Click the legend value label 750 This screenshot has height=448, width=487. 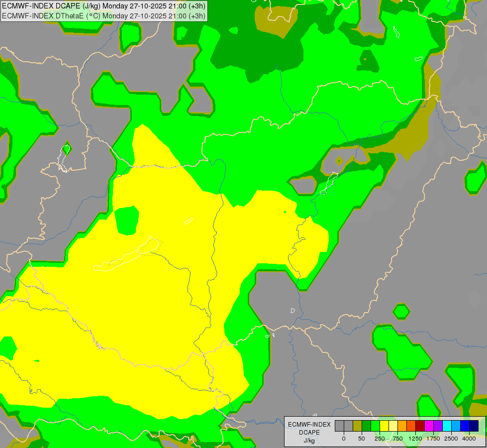click(x=397, y=439)
